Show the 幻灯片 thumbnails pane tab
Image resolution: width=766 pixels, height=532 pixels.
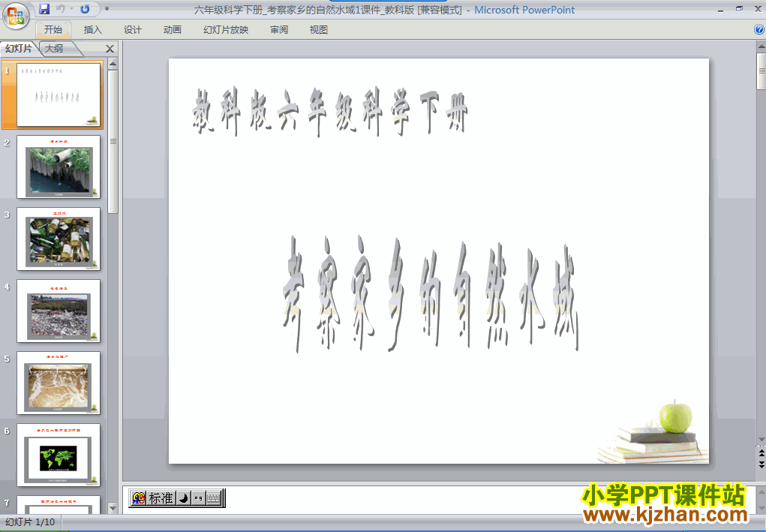[19, 48]
